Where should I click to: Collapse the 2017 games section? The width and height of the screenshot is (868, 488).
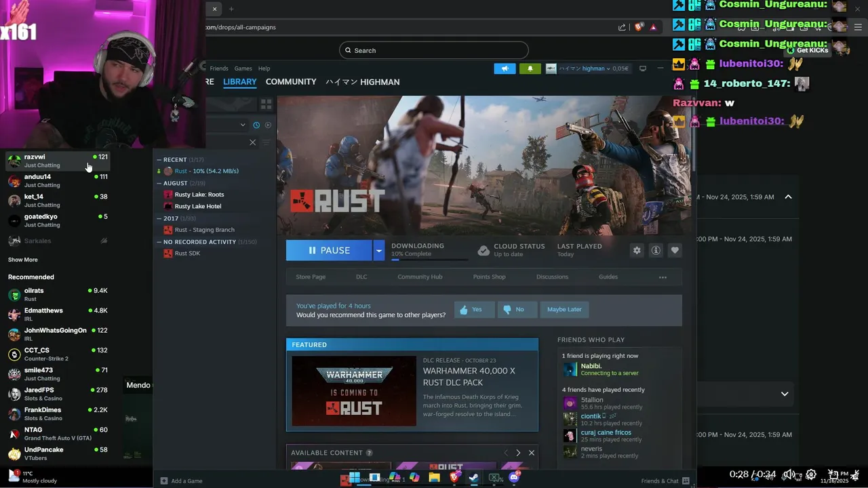[159, 218]
